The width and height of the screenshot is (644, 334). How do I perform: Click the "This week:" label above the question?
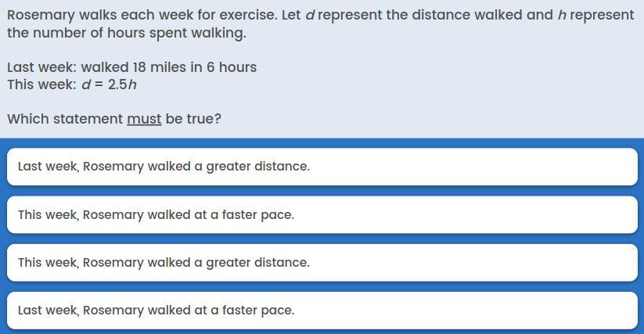pos(41,84)
